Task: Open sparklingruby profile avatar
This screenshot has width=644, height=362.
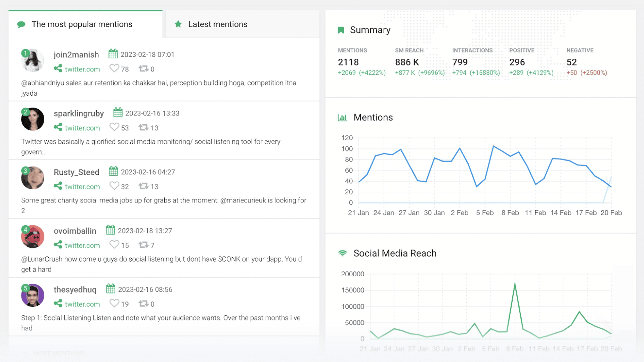Action: (x=33, y=119)
